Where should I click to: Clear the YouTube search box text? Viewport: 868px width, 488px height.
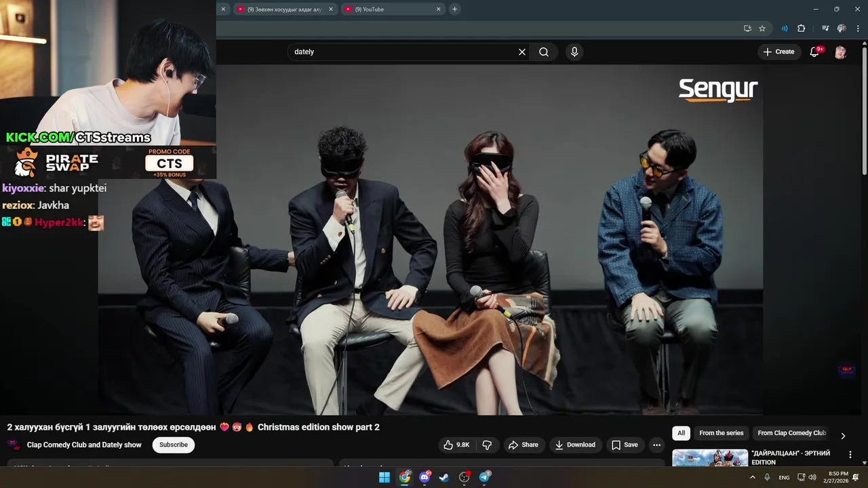pos(522,52)
